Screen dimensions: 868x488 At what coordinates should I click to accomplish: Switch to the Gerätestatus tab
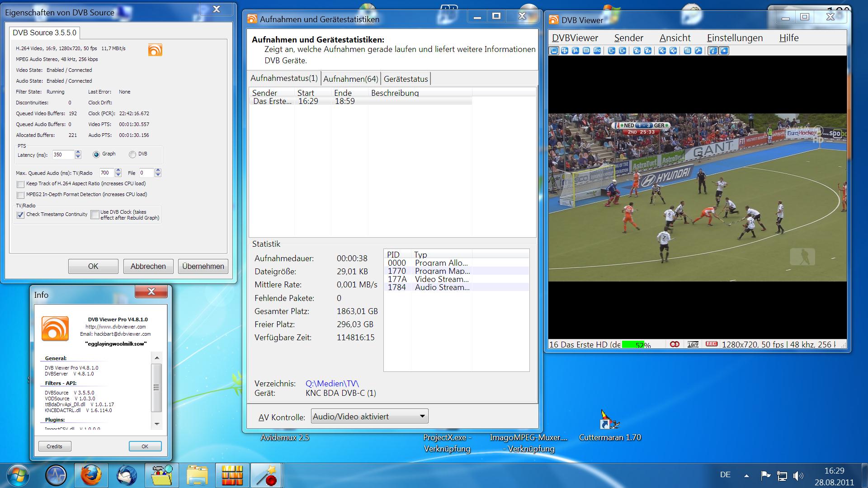click(406, 79)
